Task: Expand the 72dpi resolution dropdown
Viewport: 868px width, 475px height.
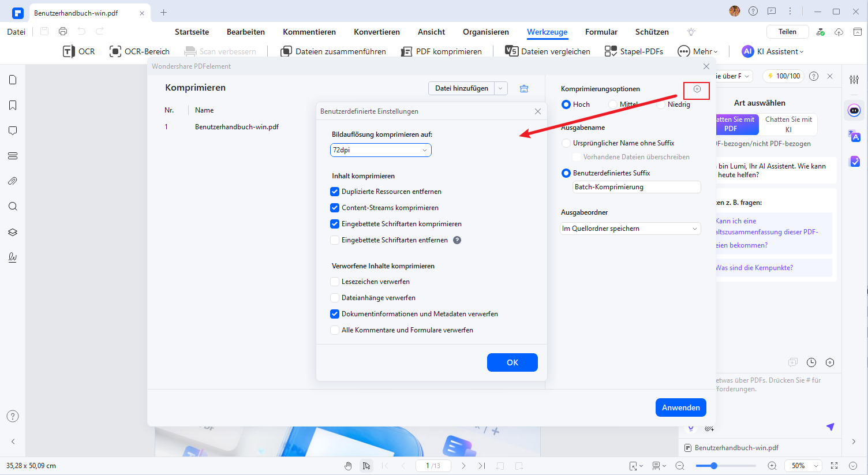Action: 381,150
